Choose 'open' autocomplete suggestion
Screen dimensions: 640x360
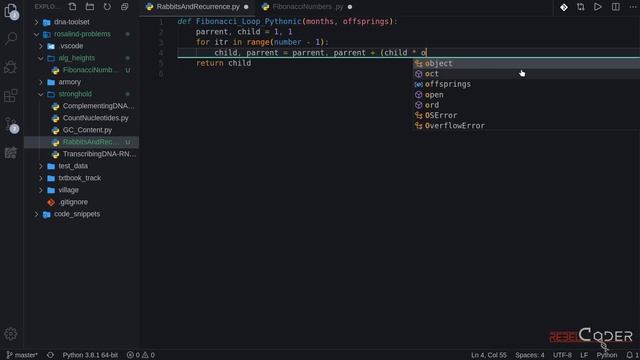pos(527,95)
